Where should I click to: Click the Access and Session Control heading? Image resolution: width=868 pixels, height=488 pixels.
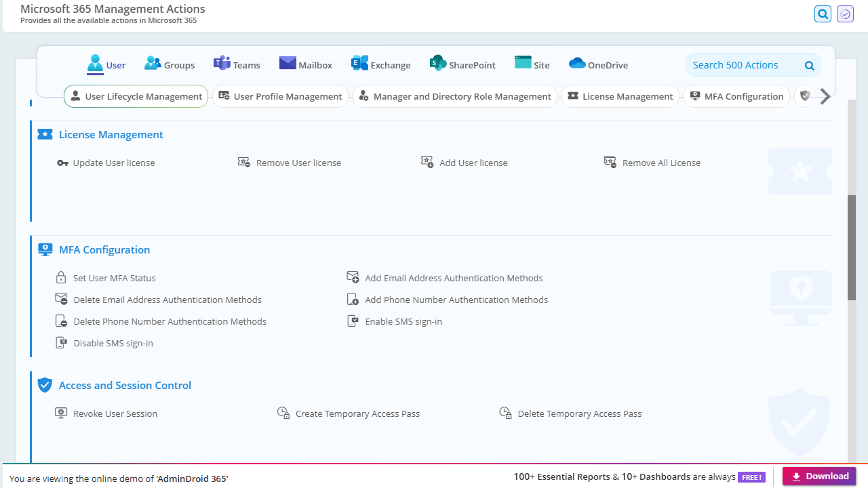tap(125, 385)
